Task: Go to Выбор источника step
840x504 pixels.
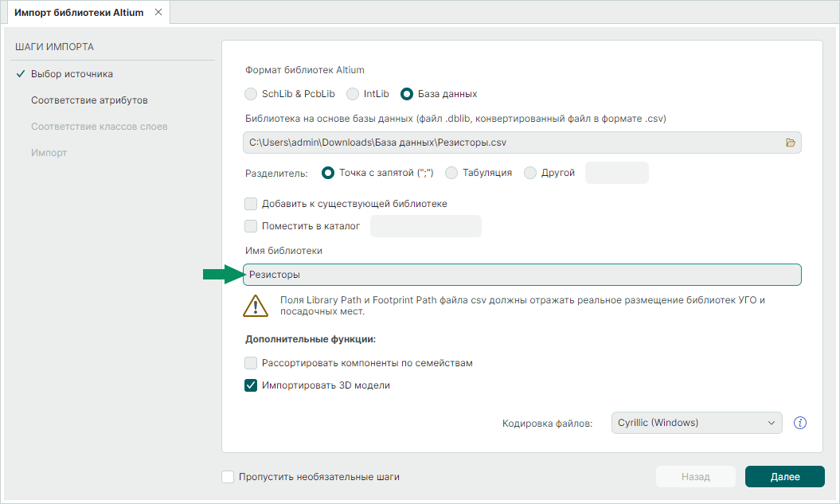Action: 72,74
